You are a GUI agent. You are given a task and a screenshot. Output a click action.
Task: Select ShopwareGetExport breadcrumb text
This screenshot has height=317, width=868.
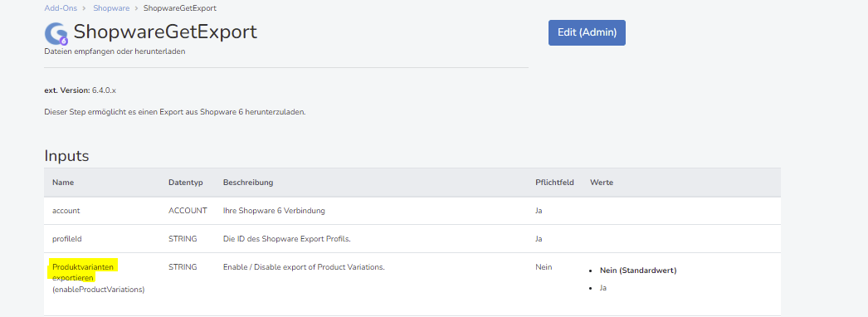click(x=180, y=8)
